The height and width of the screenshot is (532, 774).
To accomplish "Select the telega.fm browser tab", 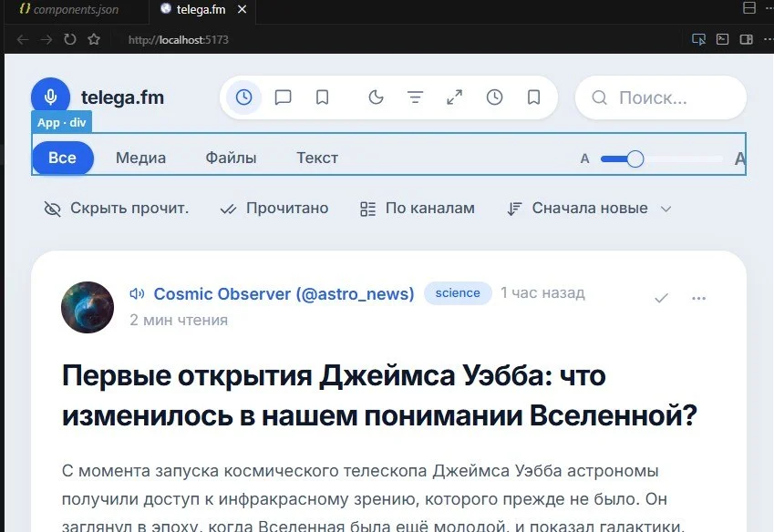I will coord(193,9).
